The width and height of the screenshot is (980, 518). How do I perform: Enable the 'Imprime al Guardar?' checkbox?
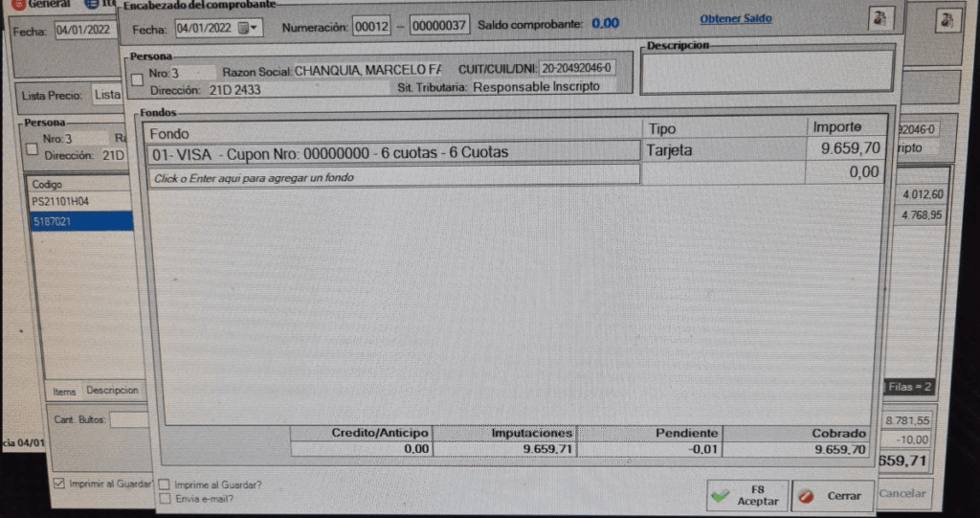166,484
